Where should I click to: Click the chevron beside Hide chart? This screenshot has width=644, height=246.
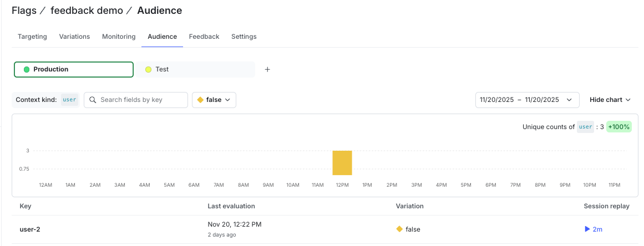(x=628, y=100)
